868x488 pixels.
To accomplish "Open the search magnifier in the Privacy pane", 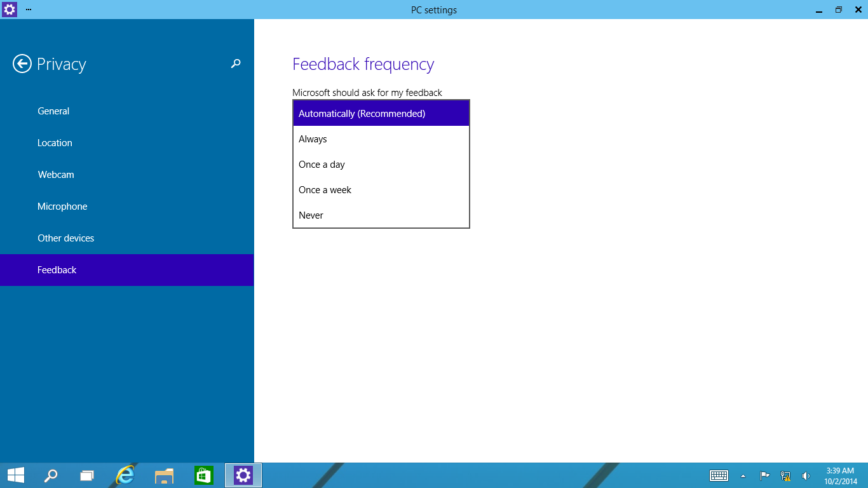I will click(235, 64).
